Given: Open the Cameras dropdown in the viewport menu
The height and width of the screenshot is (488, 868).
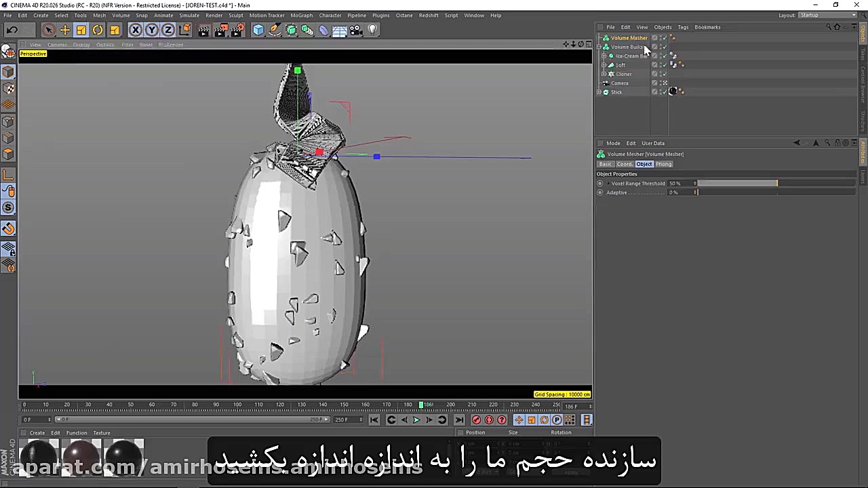Looking at the screenshot, I should 57,45.
